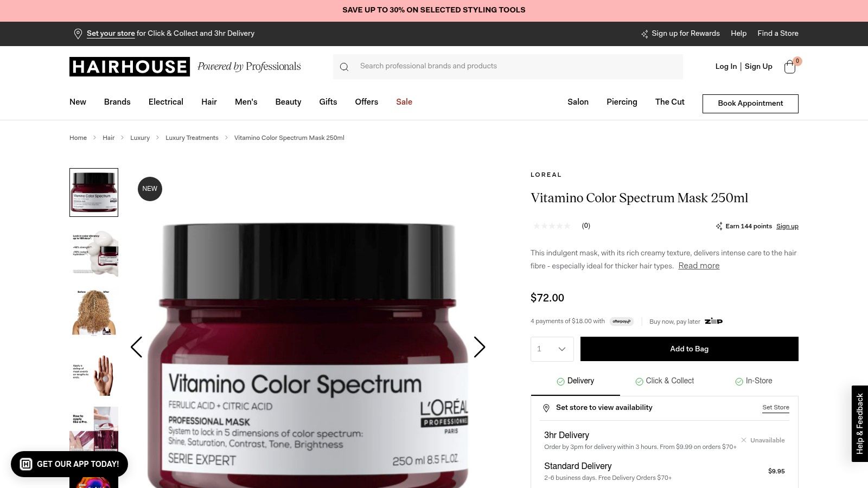Show previous product image arrow

pyautogui.click(x=136, y=347)
